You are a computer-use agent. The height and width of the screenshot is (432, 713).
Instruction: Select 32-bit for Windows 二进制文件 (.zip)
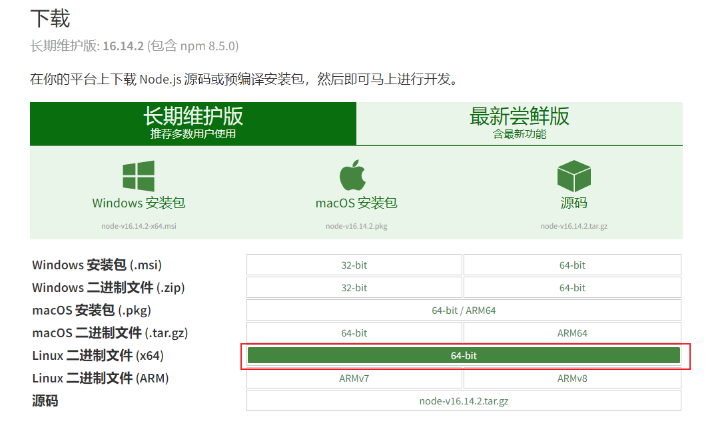pos(354,288)
